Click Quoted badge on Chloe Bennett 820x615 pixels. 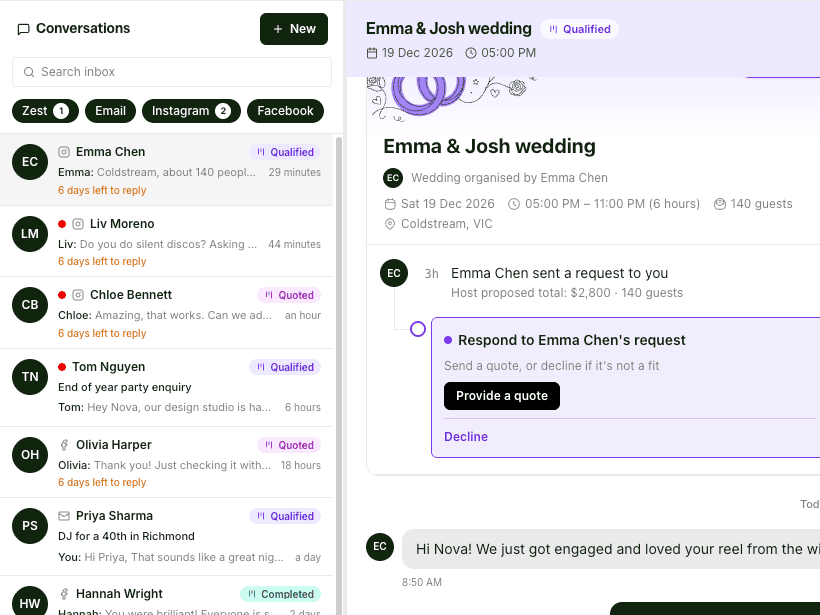tap(289, 295)
